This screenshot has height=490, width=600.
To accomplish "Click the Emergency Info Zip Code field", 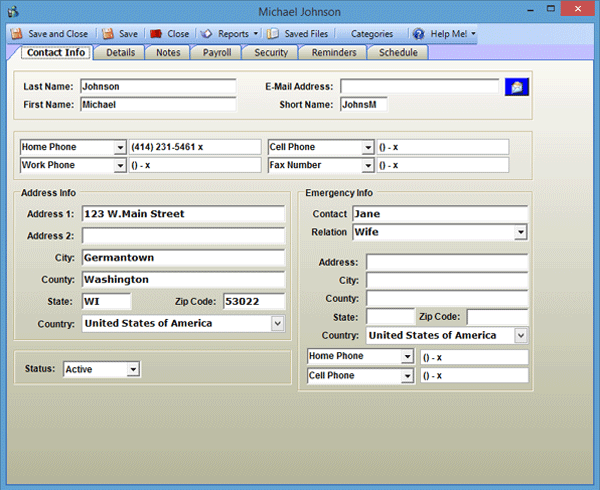I will pyautogui.click(x=498, y=317).
